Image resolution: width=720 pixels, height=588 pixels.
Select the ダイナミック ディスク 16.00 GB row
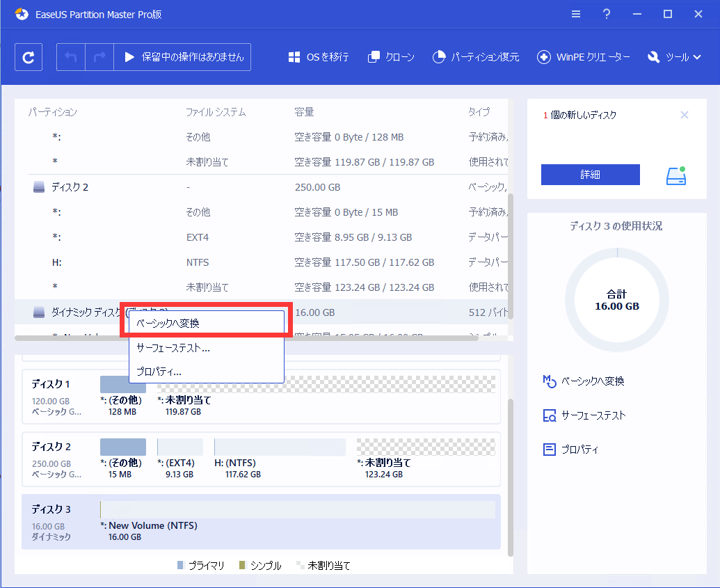click(262, 312)
